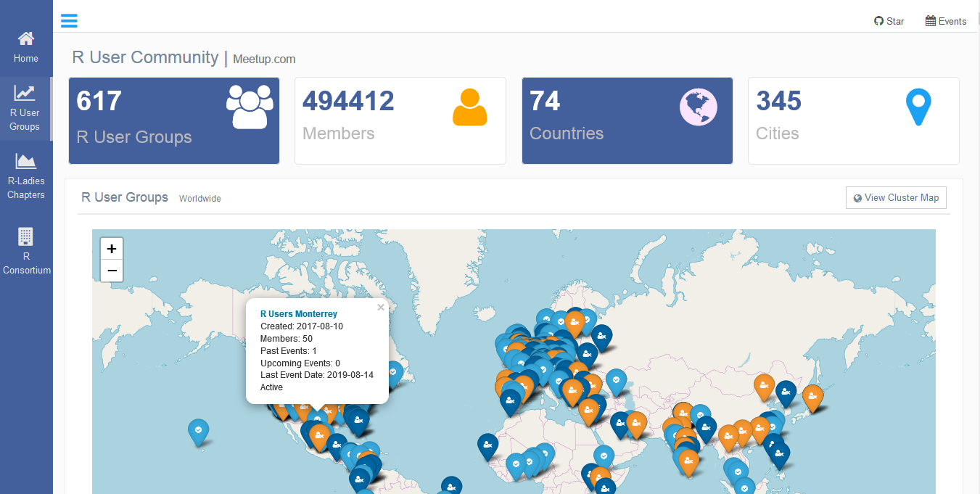Image resolution: width=980 pixels, height=494 pixels.
Task: Click the 'Members: 50' popup text
Action: pos(287,339)
